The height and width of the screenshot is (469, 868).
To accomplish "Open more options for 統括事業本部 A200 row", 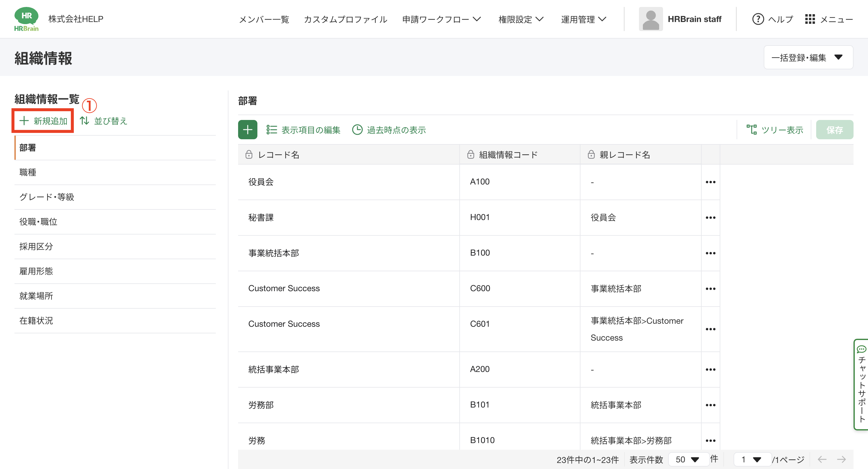I will (710, 370).
